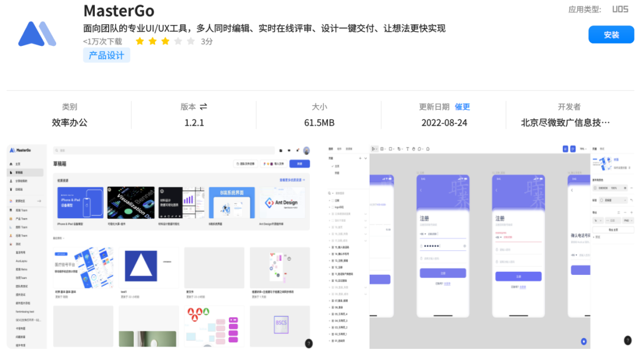Click the version switch arrows icon
This screenshot has width=644, height=356.
point(203,107)
